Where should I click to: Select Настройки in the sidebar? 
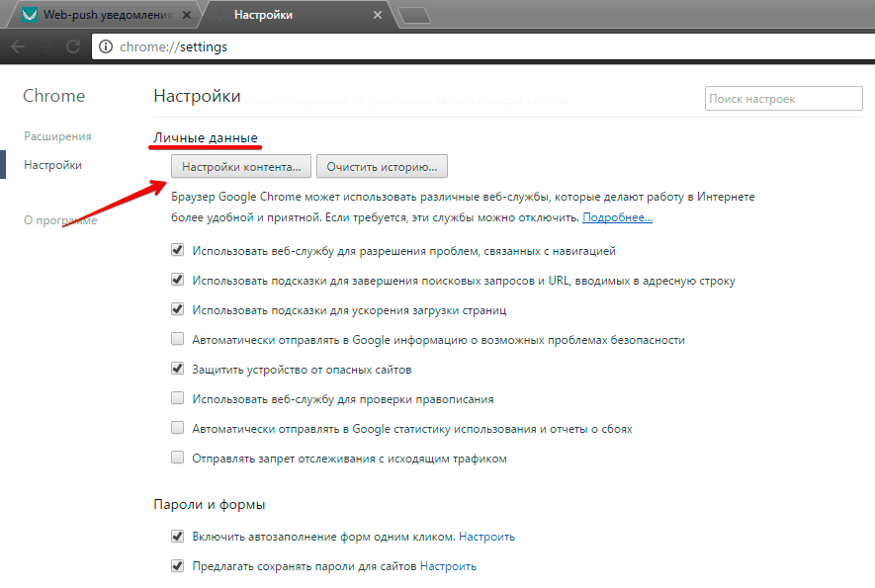pyautogui.click(x=53, y=165)
